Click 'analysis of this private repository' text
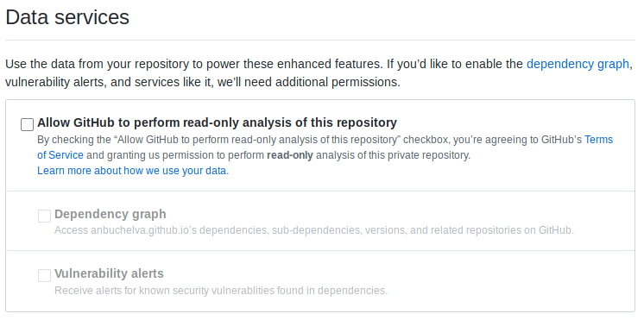Image resolution: width=644 pixels, height=320 pixels. (x=393, y=155)
